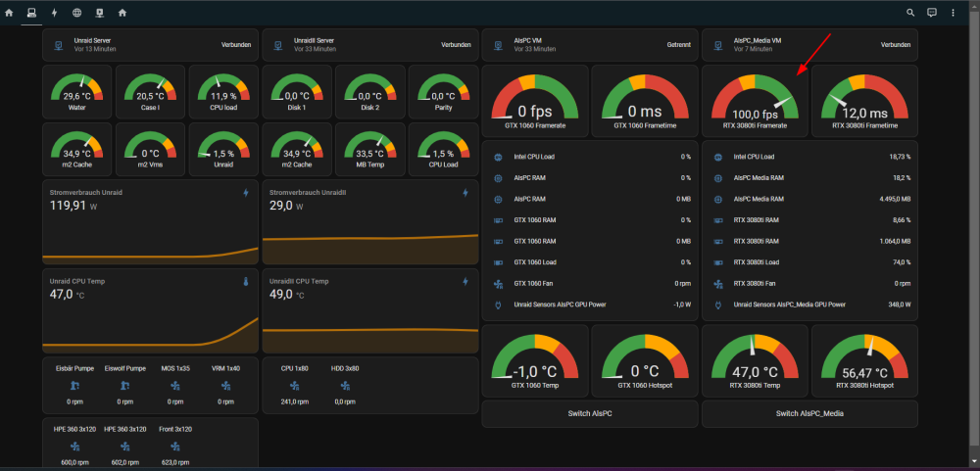Open the Unraid CPU Temp thermometer icon
Screen dimensions: 980x471
click(246, 282)
